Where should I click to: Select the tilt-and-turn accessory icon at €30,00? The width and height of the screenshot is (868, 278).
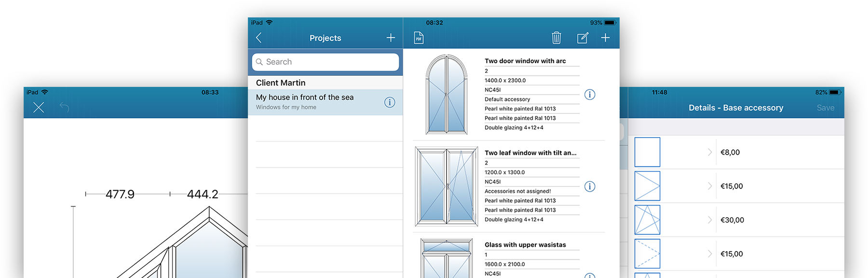coord(647,220)
